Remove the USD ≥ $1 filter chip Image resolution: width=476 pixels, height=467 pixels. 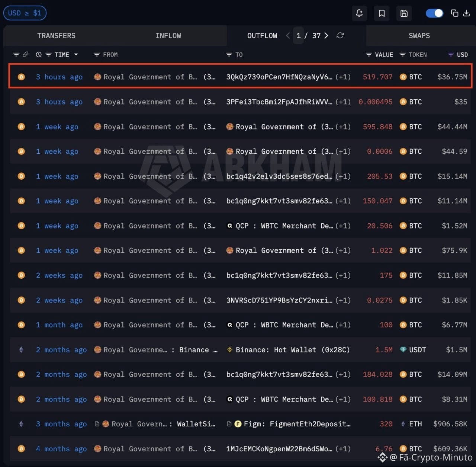(25, 13)
